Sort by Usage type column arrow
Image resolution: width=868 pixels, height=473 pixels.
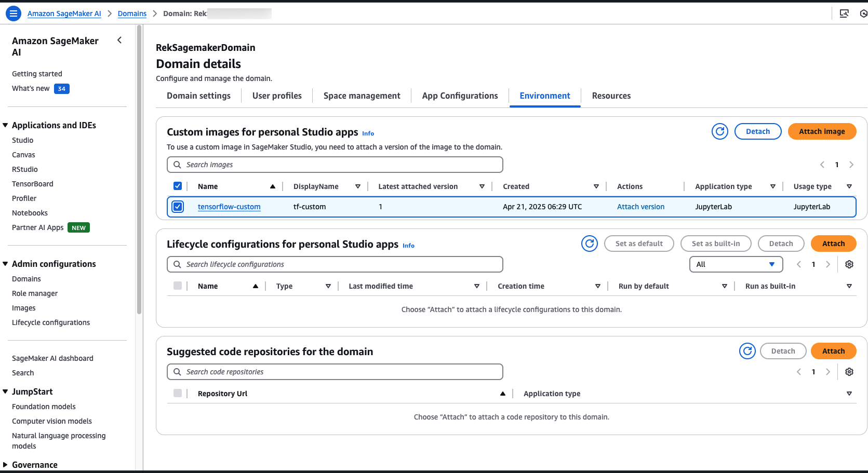coord(849,186)
